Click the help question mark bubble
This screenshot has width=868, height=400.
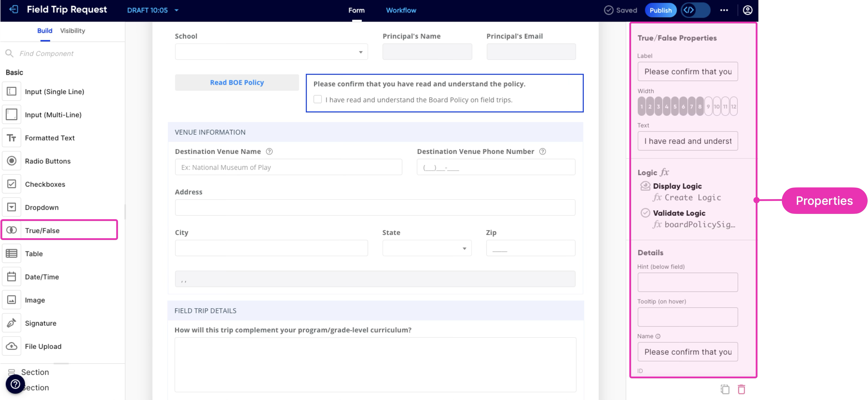click(x=15, y=384)
